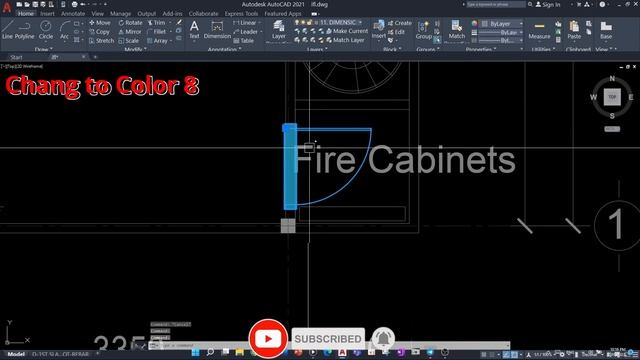Switch to the Manage ribbon tab
Image resolution: width=640 pixels, height=360 pixels.
(120, 13)
